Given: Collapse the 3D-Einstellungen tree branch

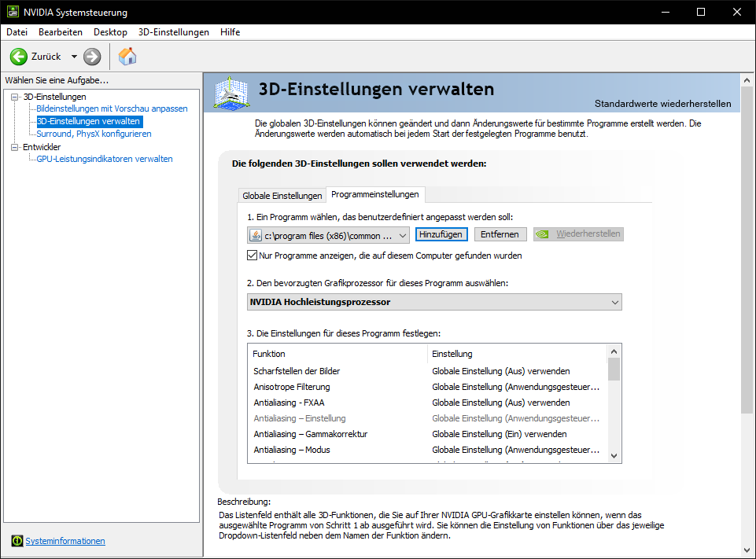Looking at the screenshot, I should 15,96.
